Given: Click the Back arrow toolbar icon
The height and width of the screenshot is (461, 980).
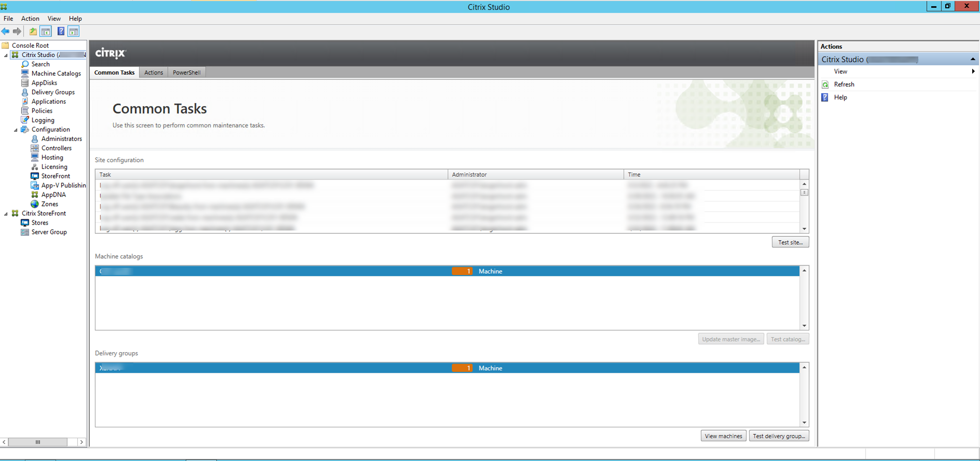Looking at the screenshot, I should coord(5,32).
